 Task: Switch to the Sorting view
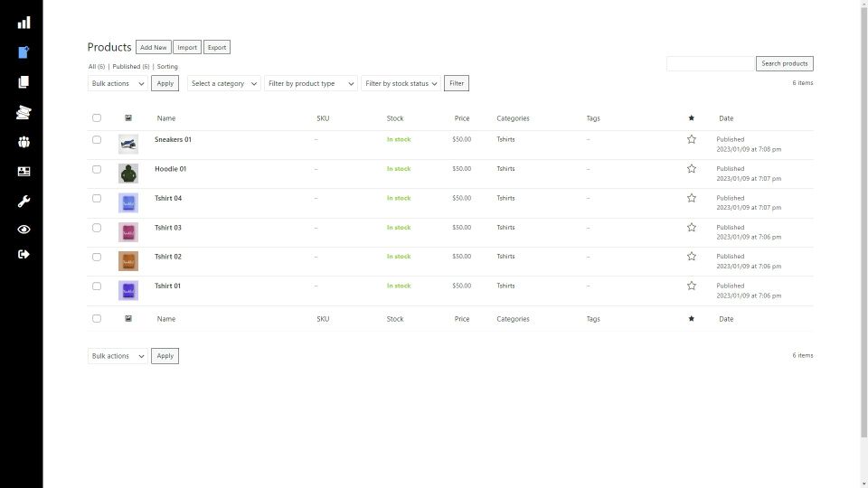coord(167,67)
